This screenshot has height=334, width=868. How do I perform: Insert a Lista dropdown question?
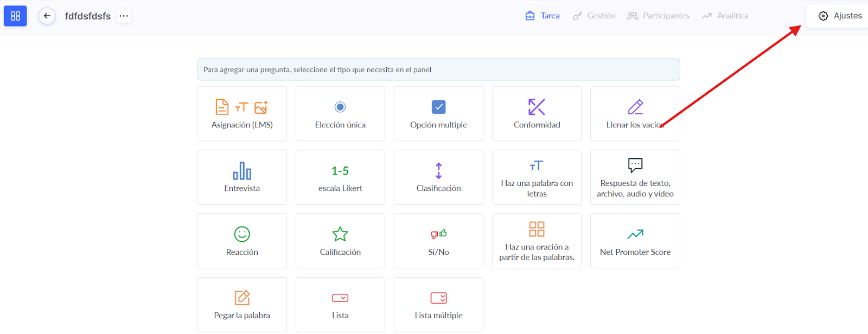340,304
